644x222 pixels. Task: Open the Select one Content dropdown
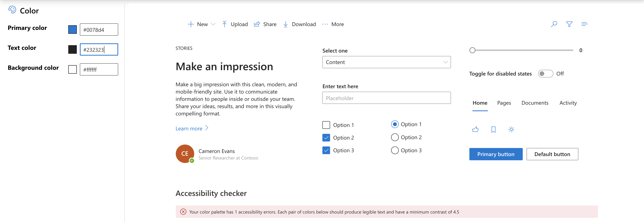click(x=386, y=62)
